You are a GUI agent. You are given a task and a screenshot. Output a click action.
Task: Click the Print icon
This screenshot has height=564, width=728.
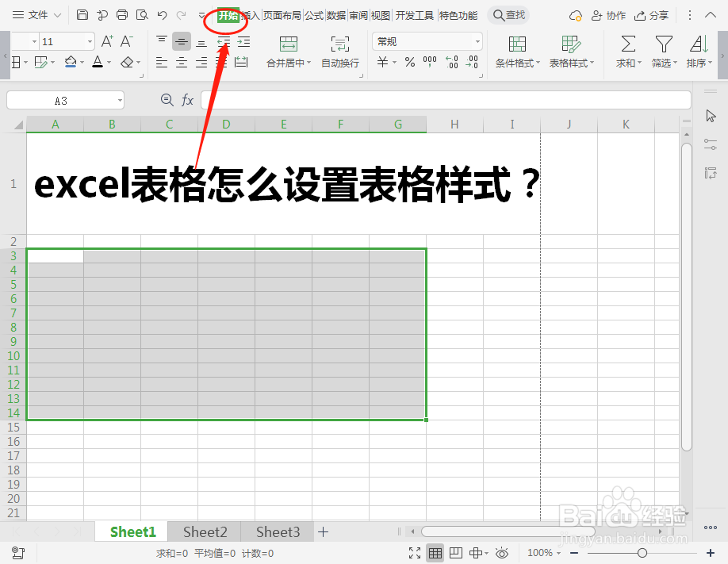(x=122, y=15)
